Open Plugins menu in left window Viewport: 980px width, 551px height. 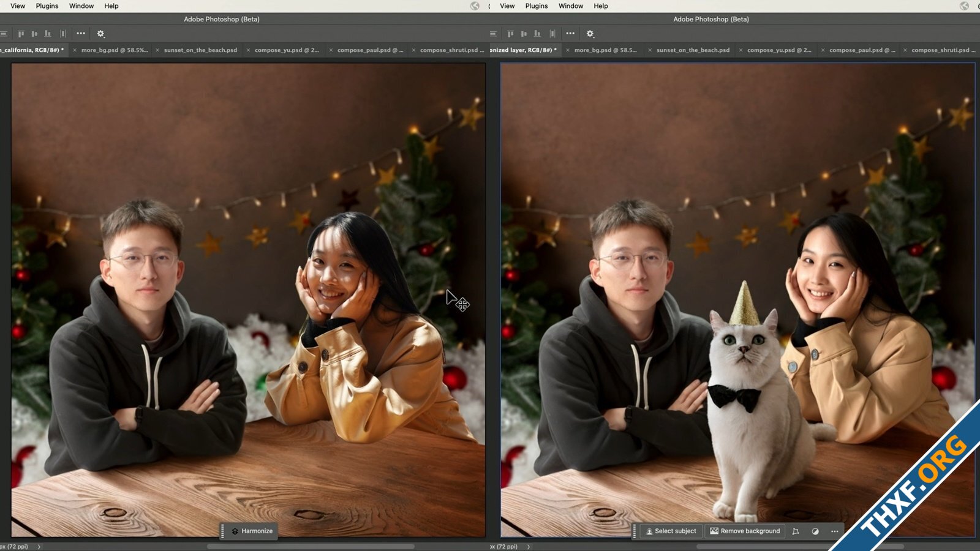47,6
